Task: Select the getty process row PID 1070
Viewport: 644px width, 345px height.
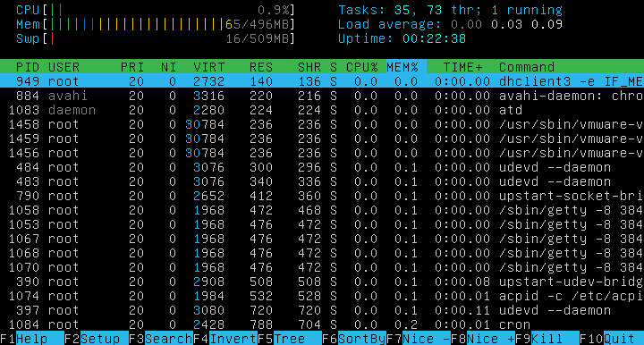Action: click(322, 267)
